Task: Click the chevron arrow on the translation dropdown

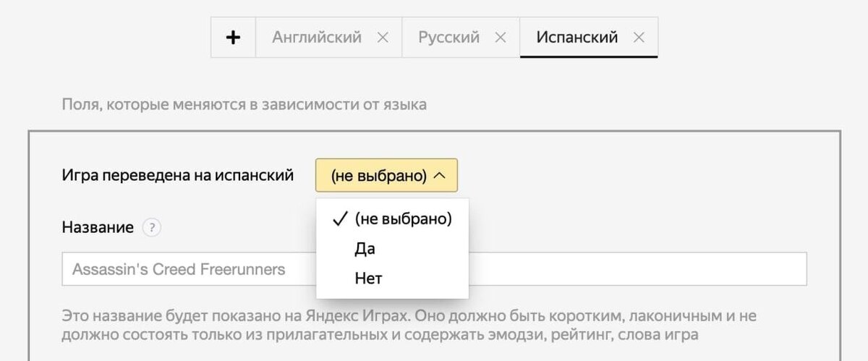Action: [x=440, y=175]
